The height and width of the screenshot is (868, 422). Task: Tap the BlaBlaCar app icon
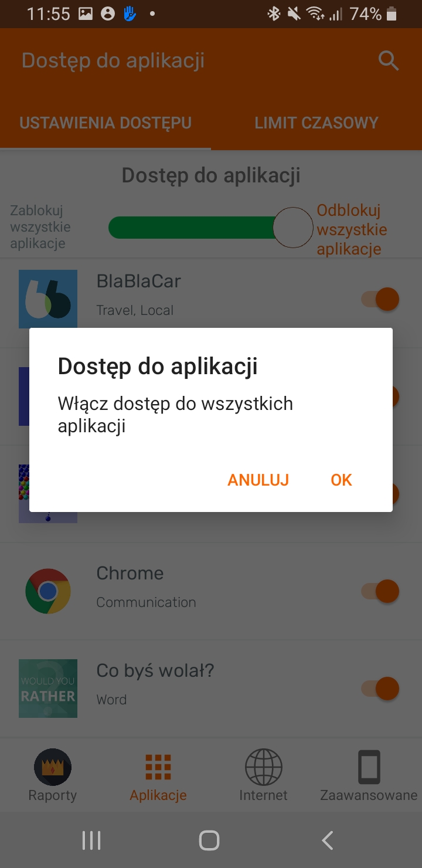click(48, 299)
